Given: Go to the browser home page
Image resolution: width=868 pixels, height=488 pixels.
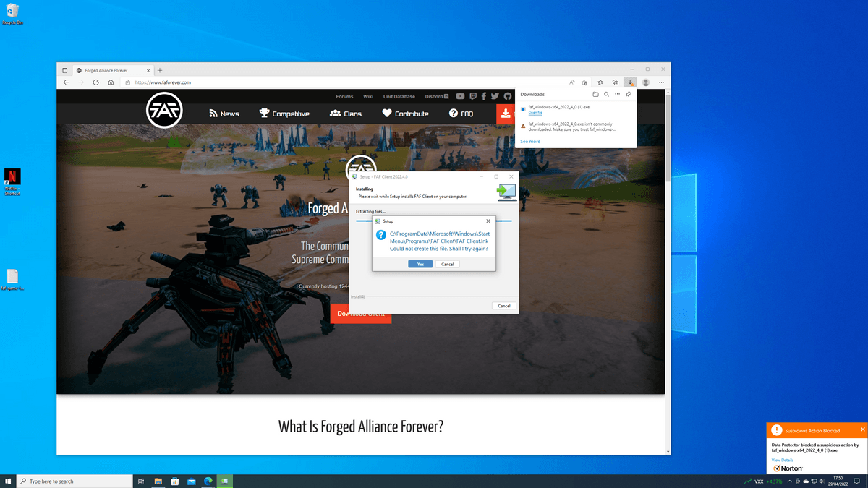Looking at the screenshot, I should coord(111,82).
